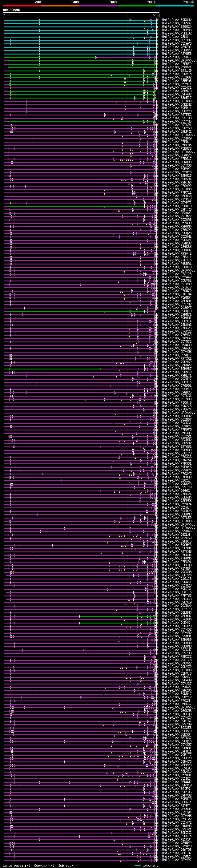
Task: Select the UniRef100_C5XAV5 label
Action: click(177, 43)
